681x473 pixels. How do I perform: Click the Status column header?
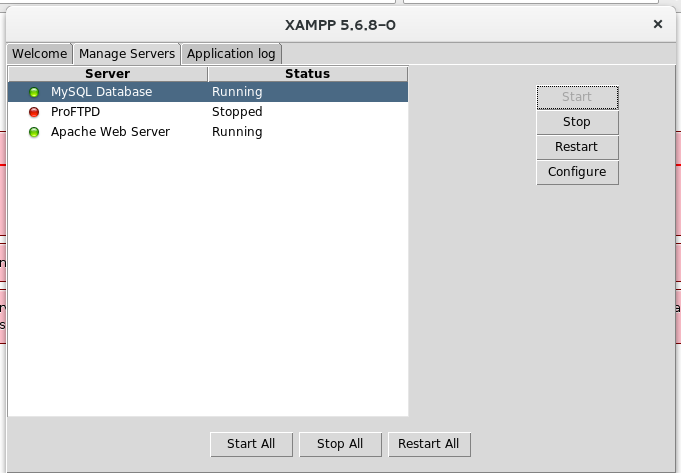[x=307, y=74]
